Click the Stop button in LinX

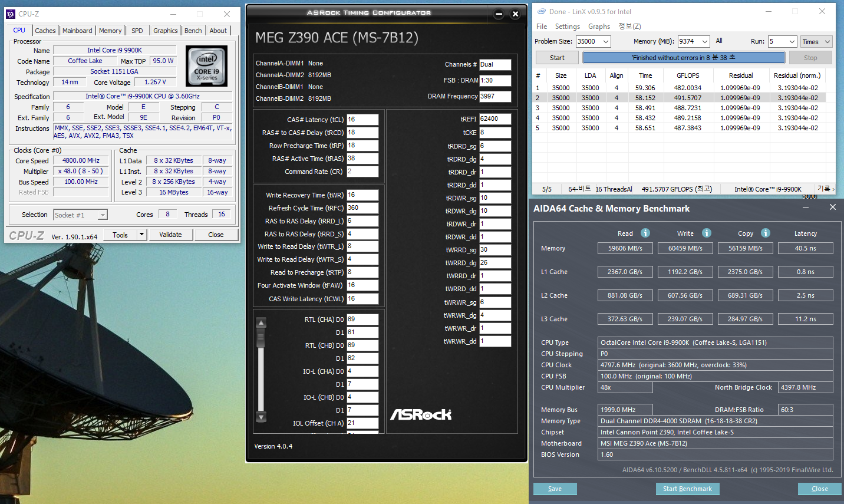coord(810,58)
